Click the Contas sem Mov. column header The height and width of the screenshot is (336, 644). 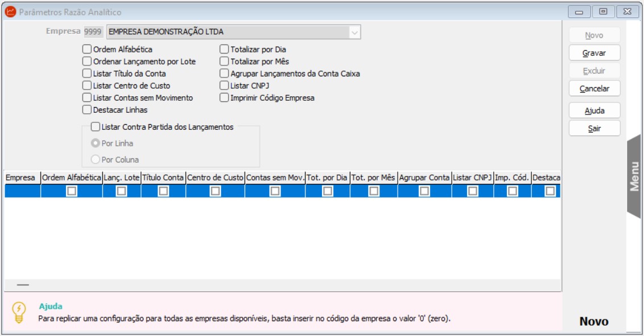[275, 178]
